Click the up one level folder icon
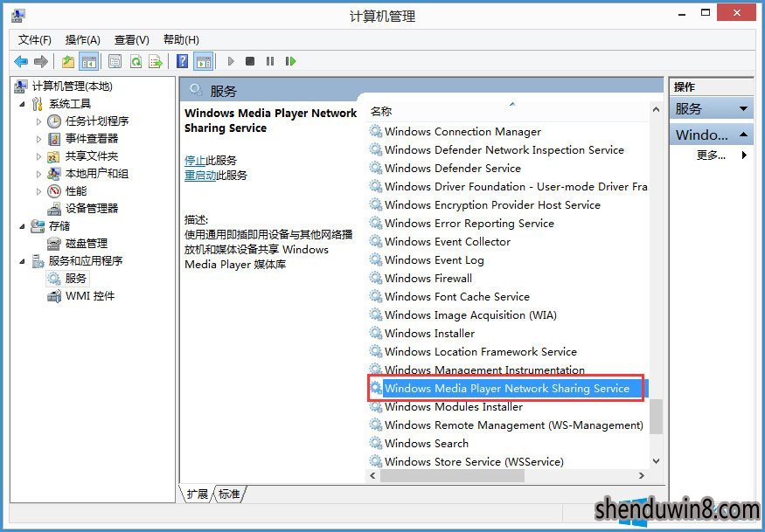This screenshot has height=532, width=765. [x=68, y=61]
